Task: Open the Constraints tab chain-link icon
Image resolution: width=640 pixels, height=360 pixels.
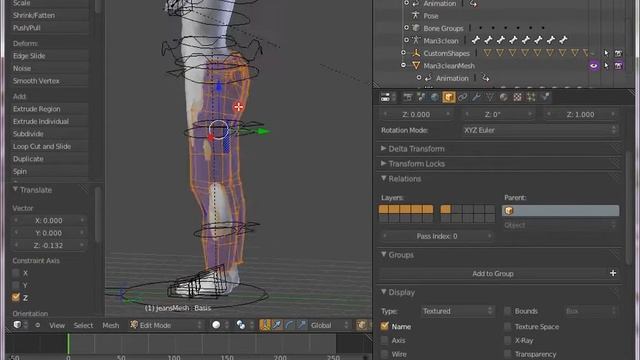Action: coord(462,97)
